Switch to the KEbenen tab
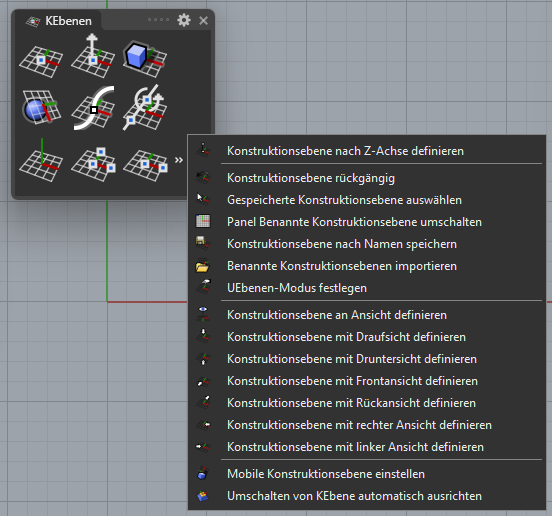552x516 pixels. click(x=59, y=21)
